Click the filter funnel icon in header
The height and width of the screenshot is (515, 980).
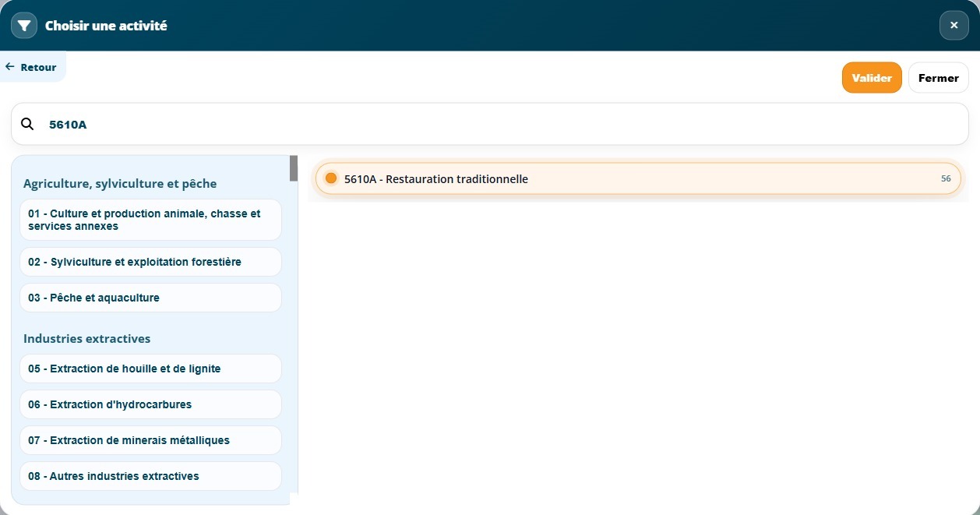click(x=24, y=26)
